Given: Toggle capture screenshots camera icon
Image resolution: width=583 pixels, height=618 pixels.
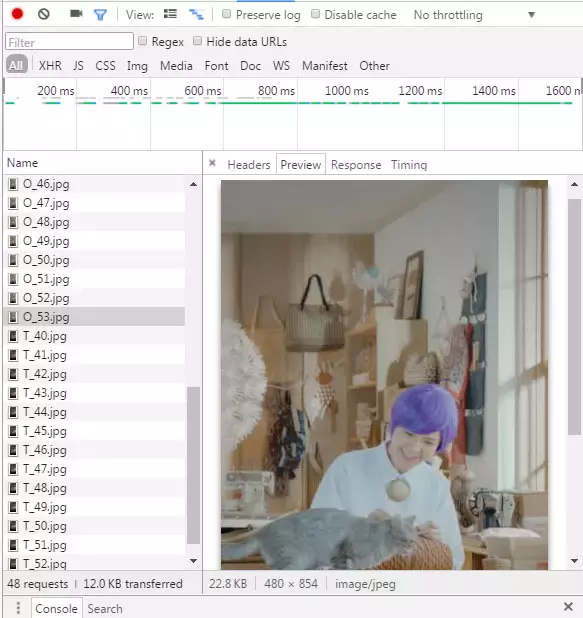Looking at the screenshot, I should click(x=76, y=14).
